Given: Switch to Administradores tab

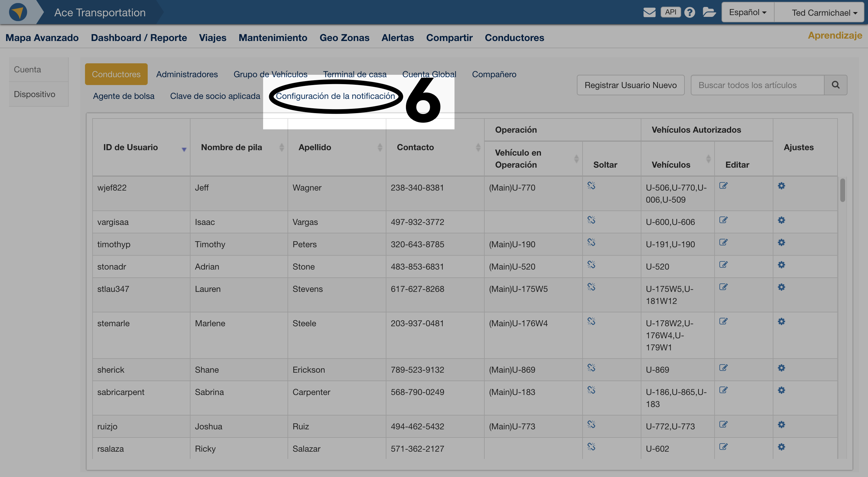Looking at the screenshot, I should tap(187, 74).
